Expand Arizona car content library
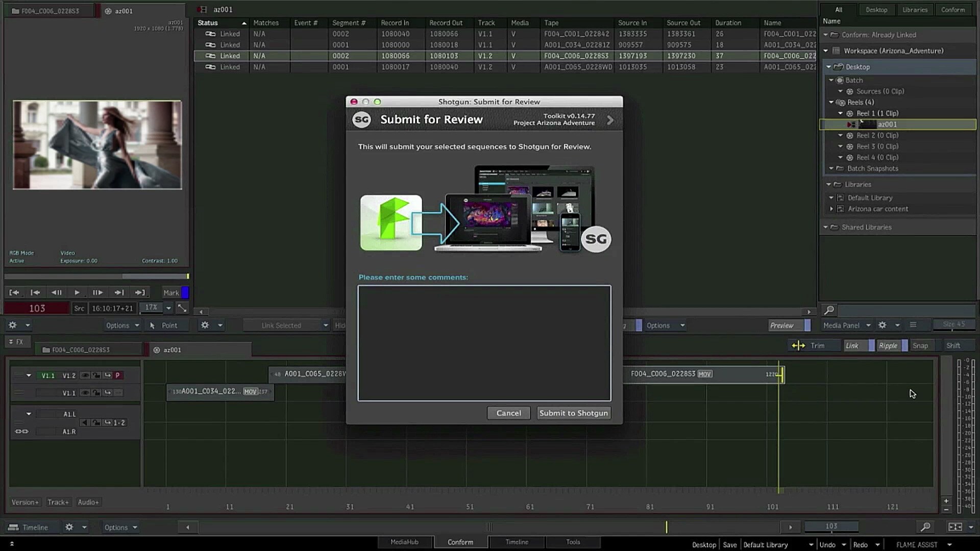 pos(831,209)
